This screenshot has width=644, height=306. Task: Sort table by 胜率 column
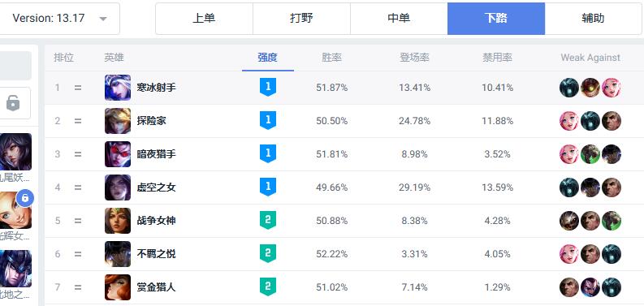click(x=331, y=58)
